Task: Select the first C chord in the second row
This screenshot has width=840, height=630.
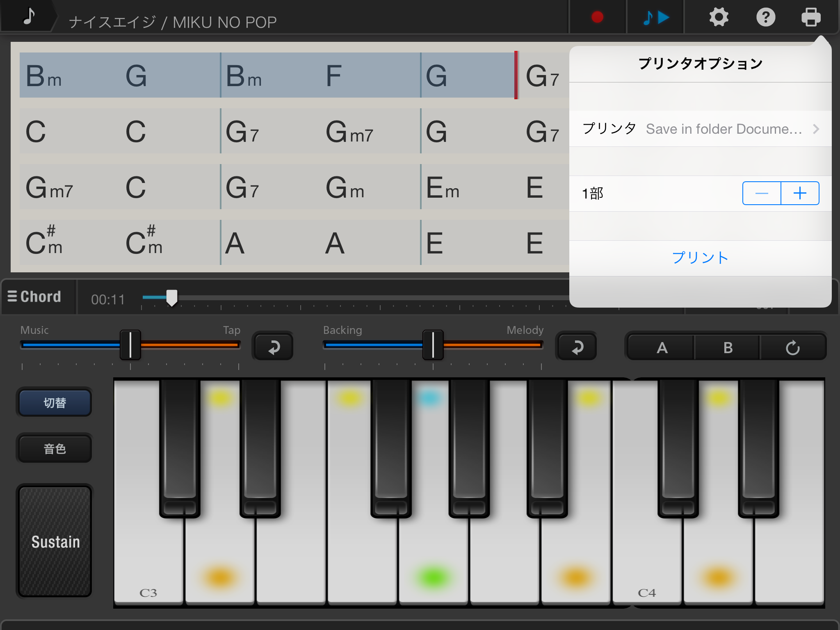Action: tap(36, 132)
